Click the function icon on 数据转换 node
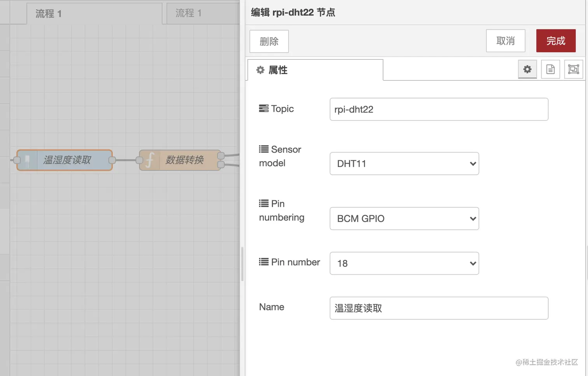This screenshot has width=588, height=376. (150, 160)
